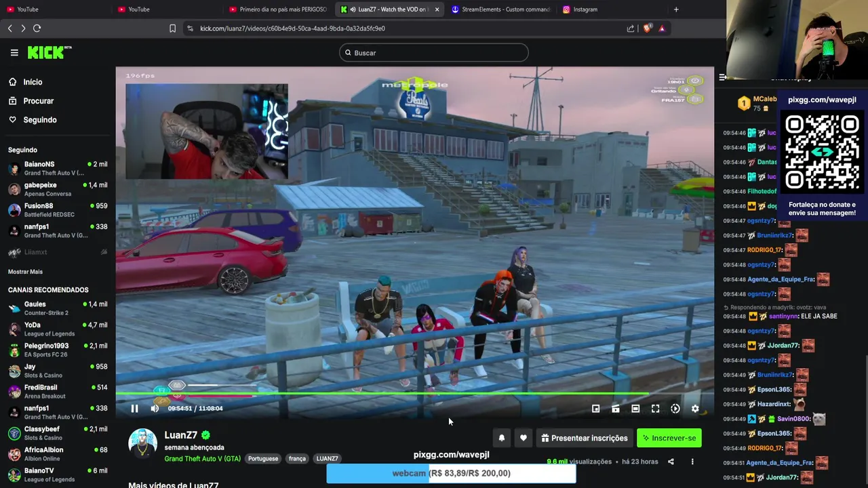Viewport: 868px width, 488px height.
Task: Bookmark this page in address bar
Action: pos(172,28)
